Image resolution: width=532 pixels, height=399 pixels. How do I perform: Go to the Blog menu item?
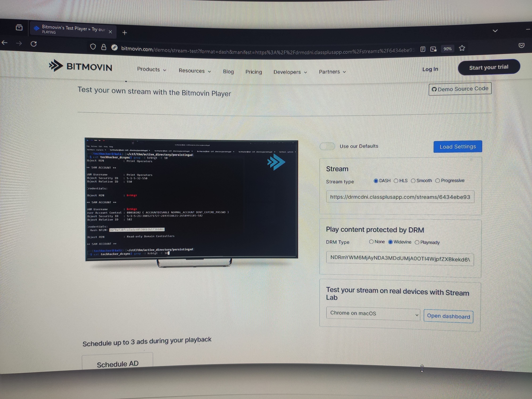(x=228, y=71)
